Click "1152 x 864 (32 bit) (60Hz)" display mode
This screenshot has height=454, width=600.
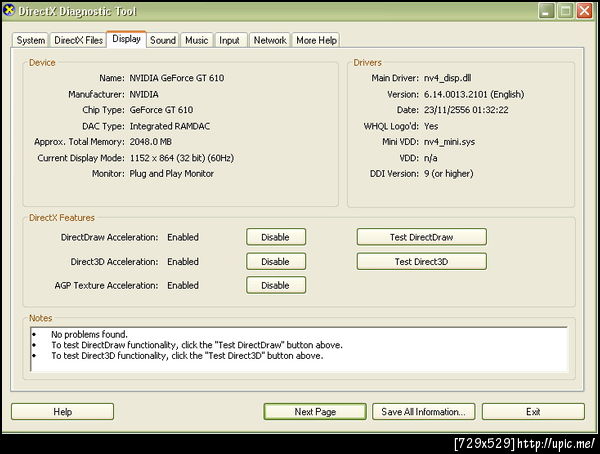point(182,158)
